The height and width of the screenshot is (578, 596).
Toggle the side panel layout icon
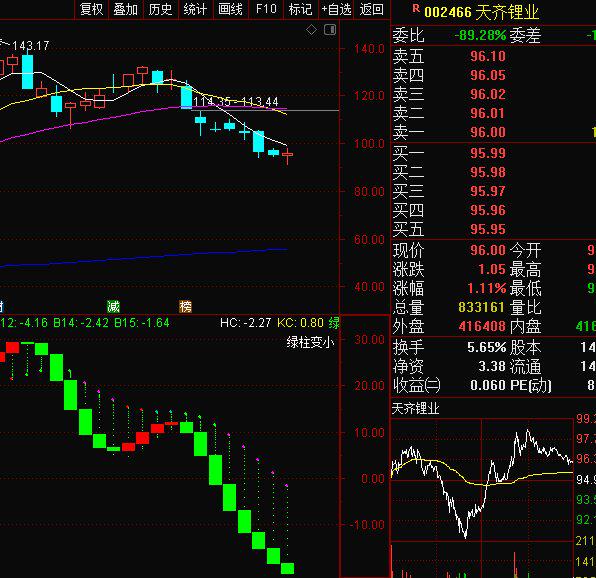click(330, 30)
